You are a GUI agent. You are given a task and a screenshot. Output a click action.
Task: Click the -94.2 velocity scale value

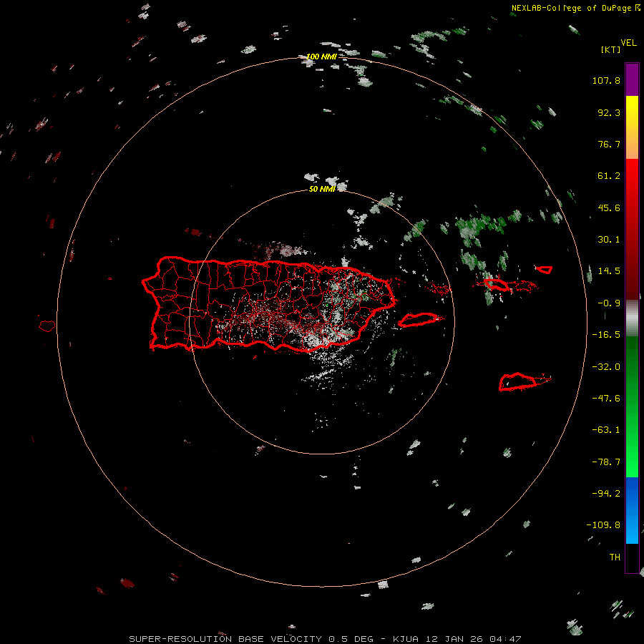(x=606, y=494)
